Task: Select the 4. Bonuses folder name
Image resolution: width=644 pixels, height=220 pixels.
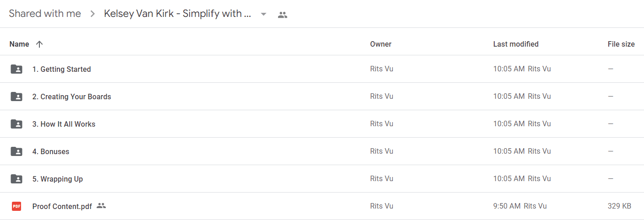Action: (x=51, y=151)
